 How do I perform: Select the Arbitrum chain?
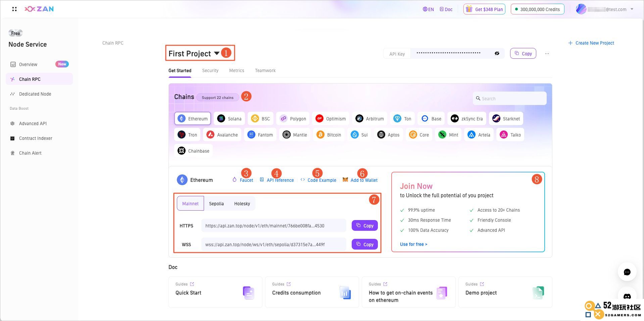pyautogui.click(x=370, y=118)
